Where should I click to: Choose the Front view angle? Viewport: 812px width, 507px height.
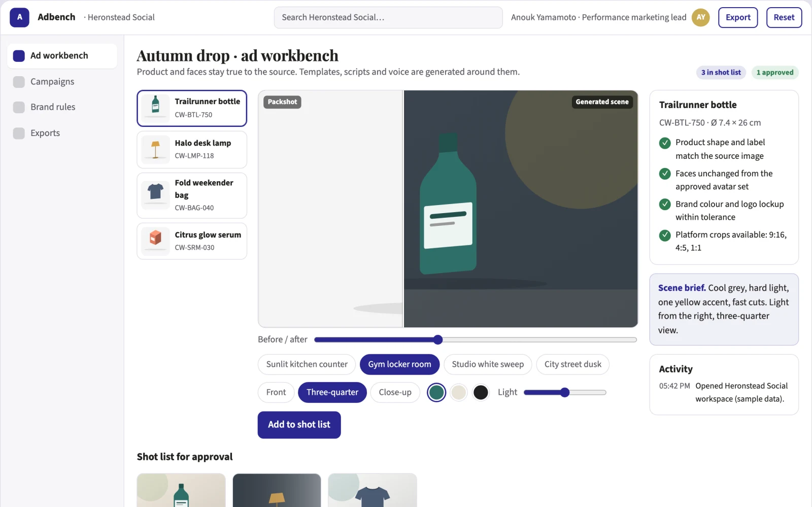pos(276,392)
